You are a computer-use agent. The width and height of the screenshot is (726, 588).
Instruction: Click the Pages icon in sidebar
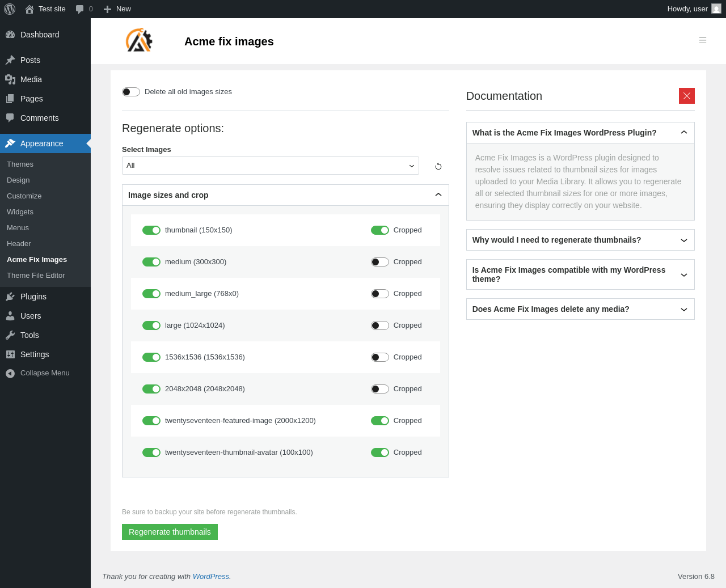pyautogui.click(x=10, y=99)
